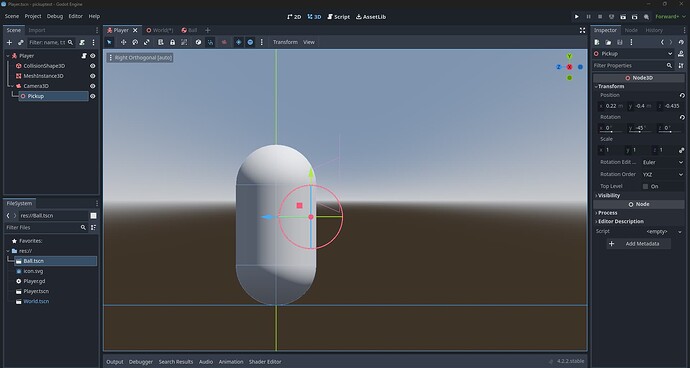This screenshot has width=690, height=368.
Task: Open the Right Orthogonal view options menu
Action: [140, 58]
